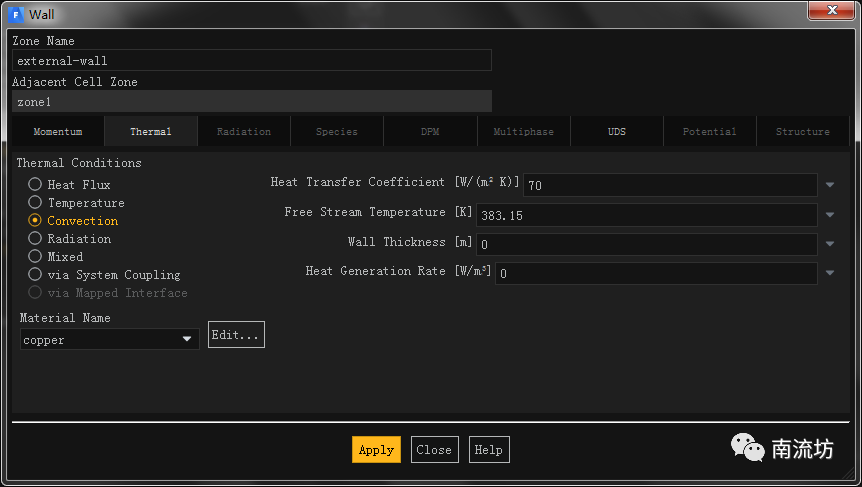Image resolution: width=862 pixels, height=487 pixels.
Task: Switch to the Momentum tab
Action: tap(58, 132)
